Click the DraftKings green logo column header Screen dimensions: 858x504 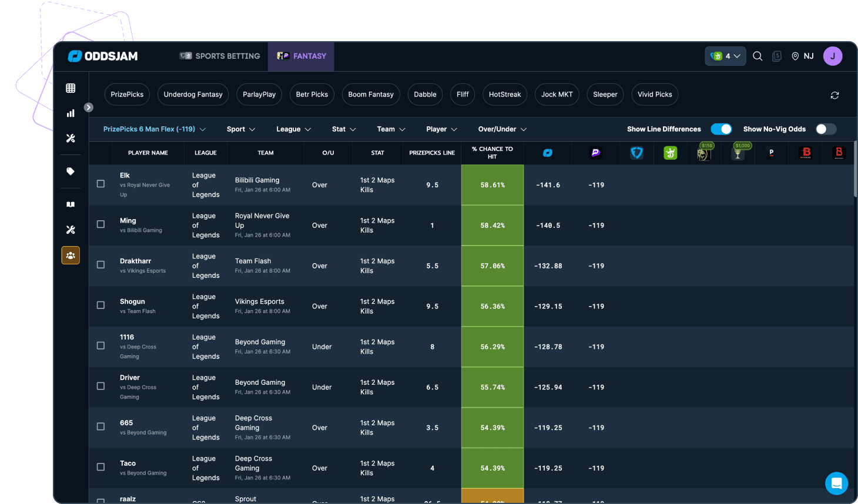coord(671,153)
